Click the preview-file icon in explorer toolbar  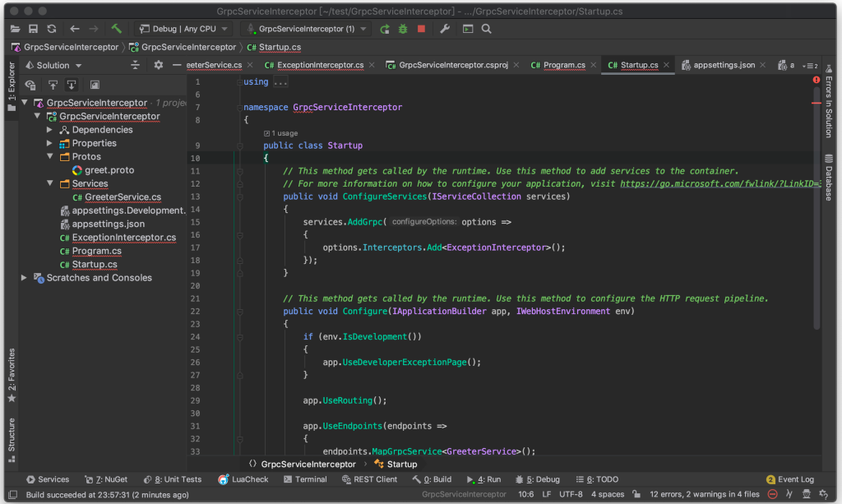[x=95, y=85]
